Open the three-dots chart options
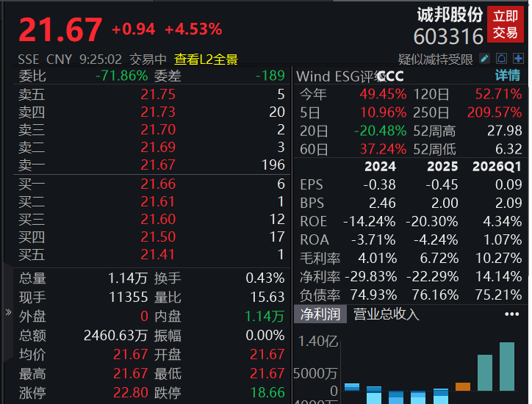Image resolution: width=532 pixels, height=404 pixels. pyautogui.click(x=511, y=314)
